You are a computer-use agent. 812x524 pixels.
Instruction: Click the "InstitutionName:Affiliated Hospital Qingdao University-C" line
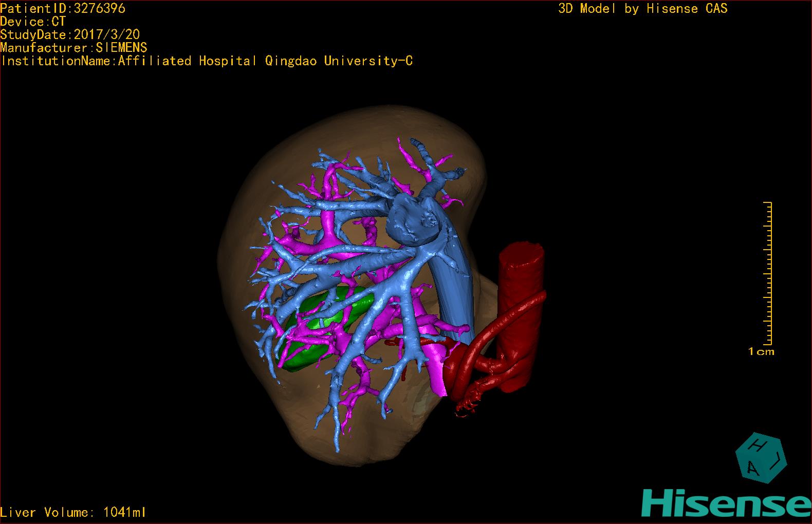pos(206,61)
